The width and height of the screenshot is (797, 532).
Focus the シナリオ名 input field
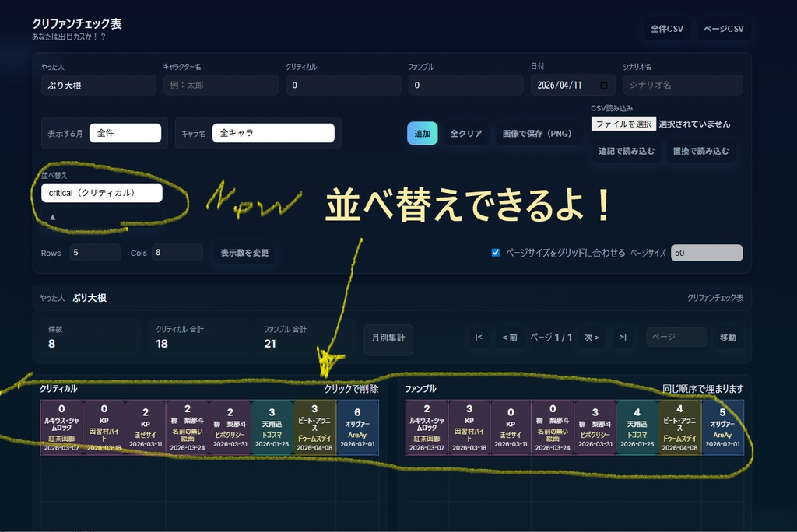(683, 86)
